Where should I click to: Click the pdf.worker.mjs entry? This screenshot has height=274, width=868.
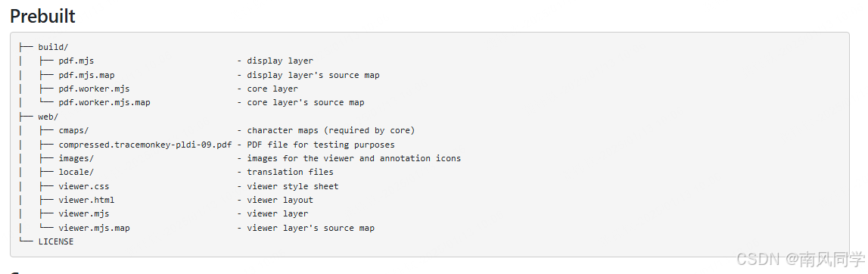pos(94,89)
